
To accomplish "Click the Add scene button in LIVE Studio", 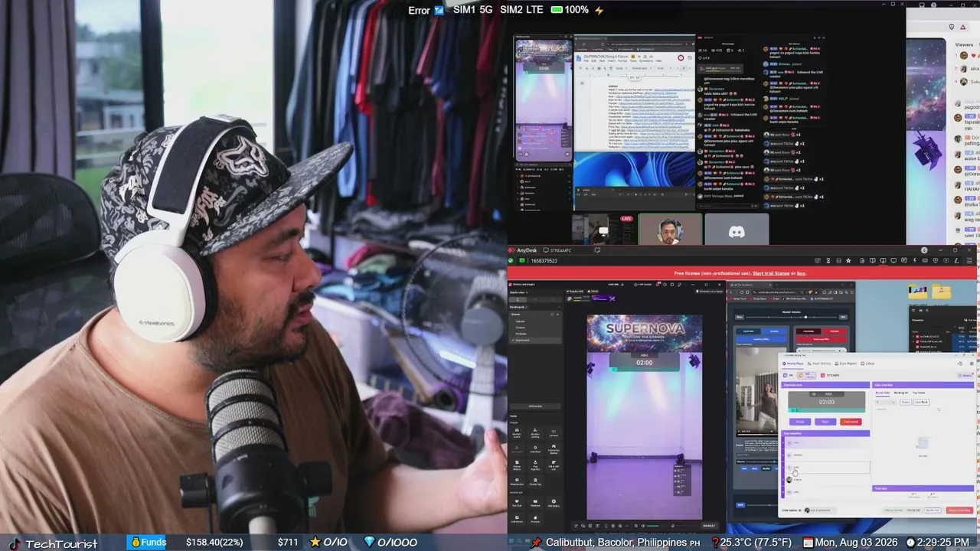I will click(535, 406).
